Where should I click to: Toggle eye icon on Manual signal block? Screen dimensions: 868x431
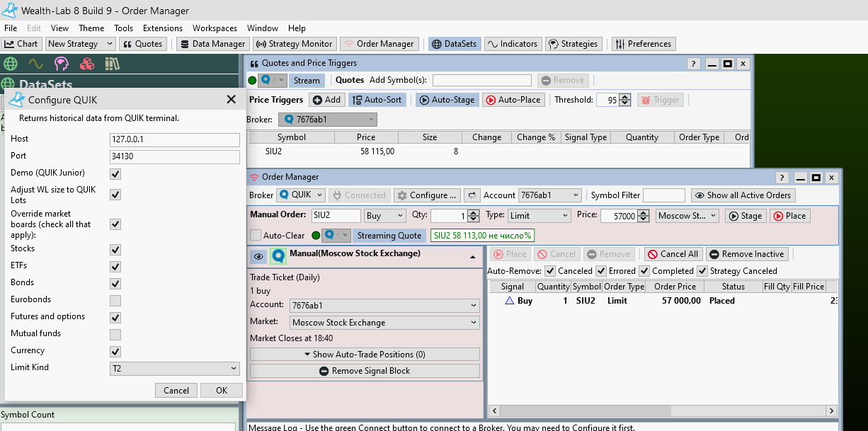pos(258,257)
